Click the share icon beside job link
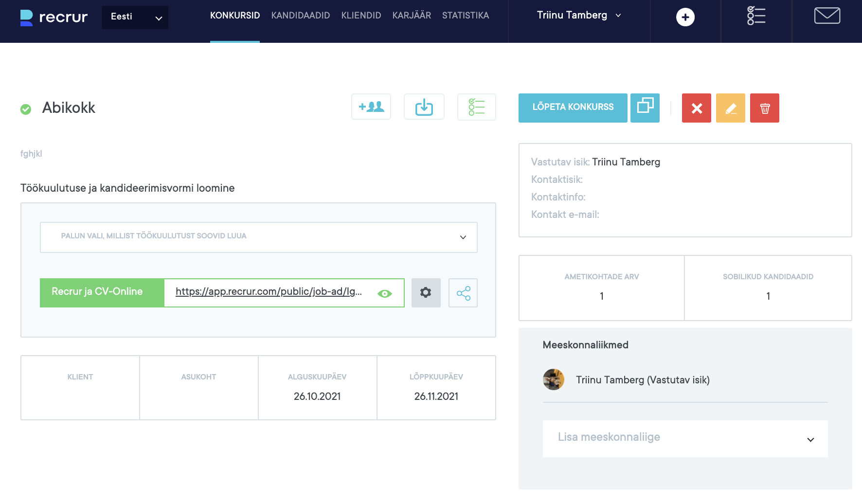Viewport: 862px width, 504px height. coord(463,293)
